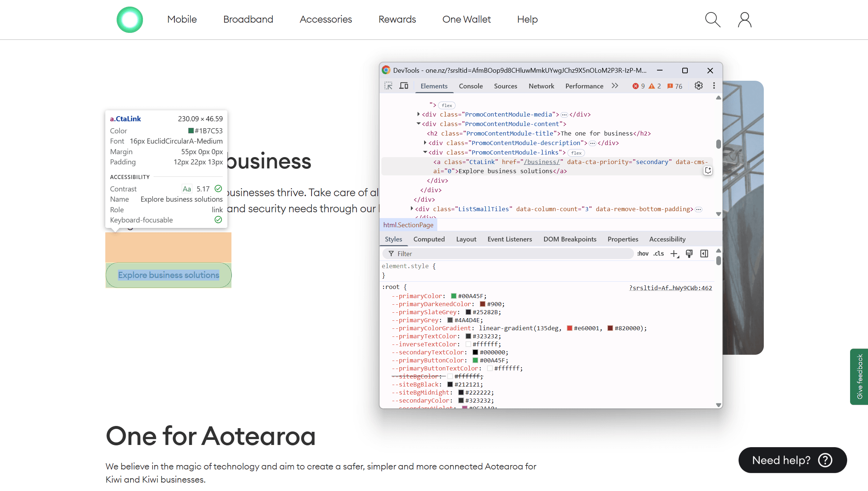Open the Rewards navigation link
The image size is (868, 491).
[397, 19]
